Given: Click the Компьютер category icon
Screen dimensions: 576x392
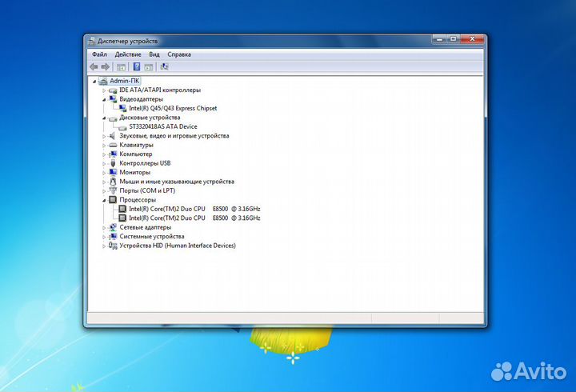Looking at the screenshot, I should pos(113,154).
